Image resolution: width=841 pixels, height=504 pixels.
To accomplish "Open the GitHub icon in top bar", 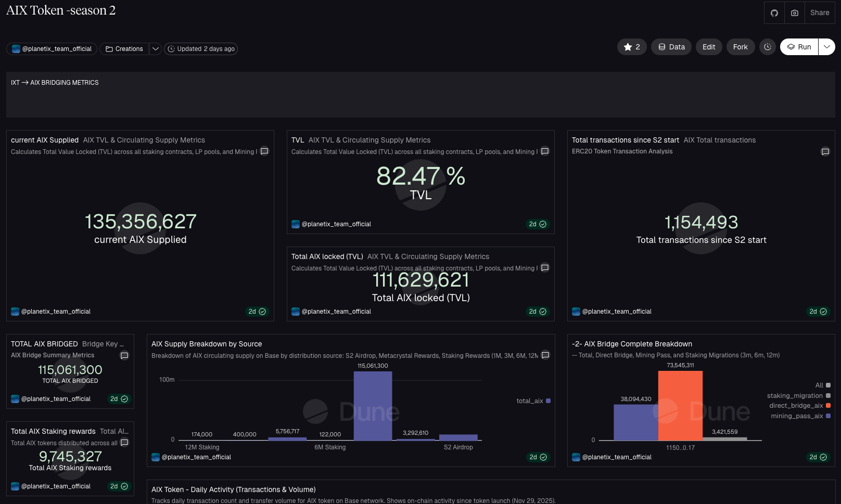I will click(x=774, y=13).
